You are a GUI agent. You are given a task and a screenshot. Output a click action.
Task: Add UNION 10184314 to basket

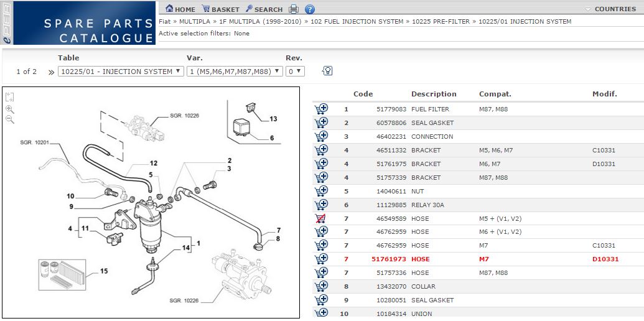click(321, 313)
